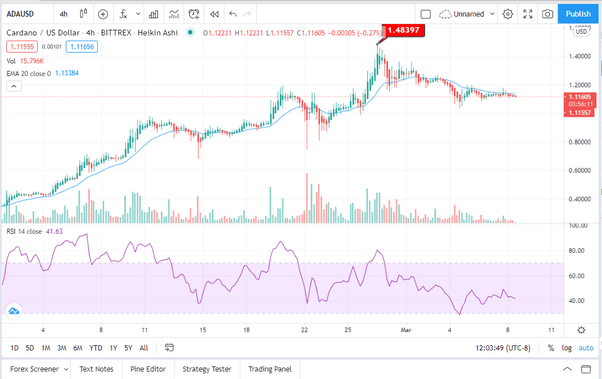Enter fullscreen mode
The height and width of the screenshot is (379, 602).
coord(528,14)
